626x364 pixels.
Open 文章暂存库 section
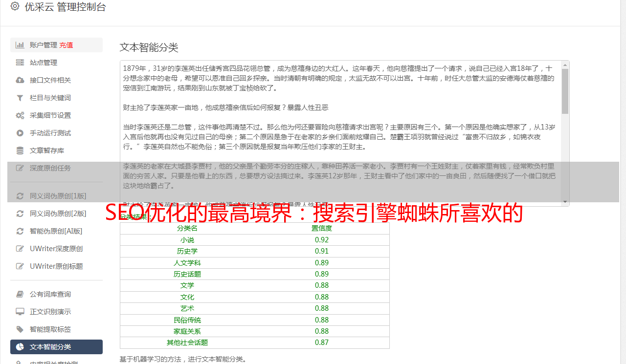click(x=56, y=150)
